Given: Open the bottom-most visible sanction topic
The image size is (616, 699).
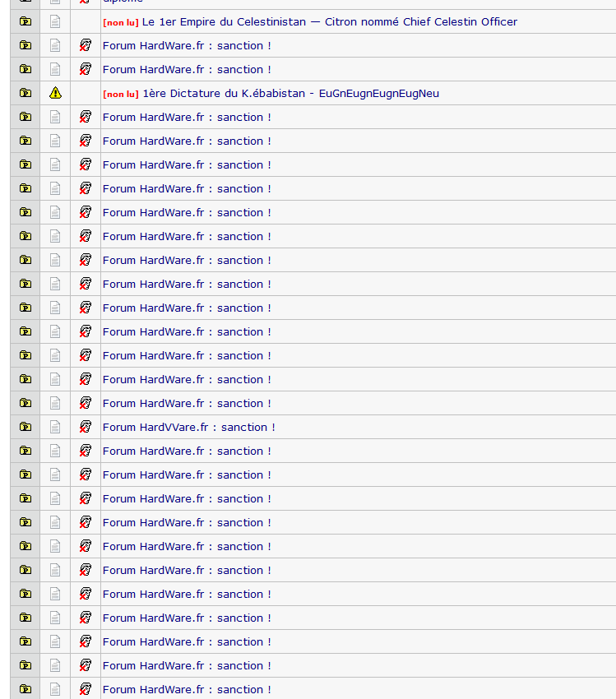Looking at the screenshot, I should coord(187,690).
